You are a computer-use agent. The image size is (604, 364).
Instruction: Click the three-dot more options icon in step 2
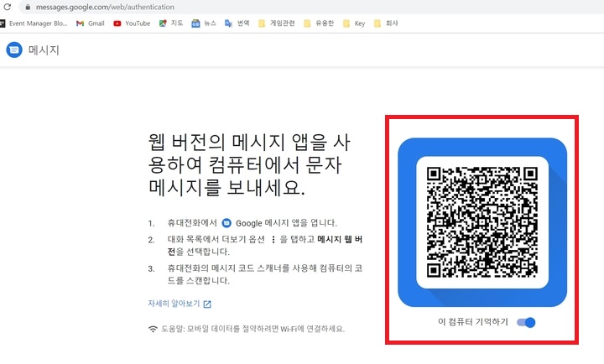point(273,240)
